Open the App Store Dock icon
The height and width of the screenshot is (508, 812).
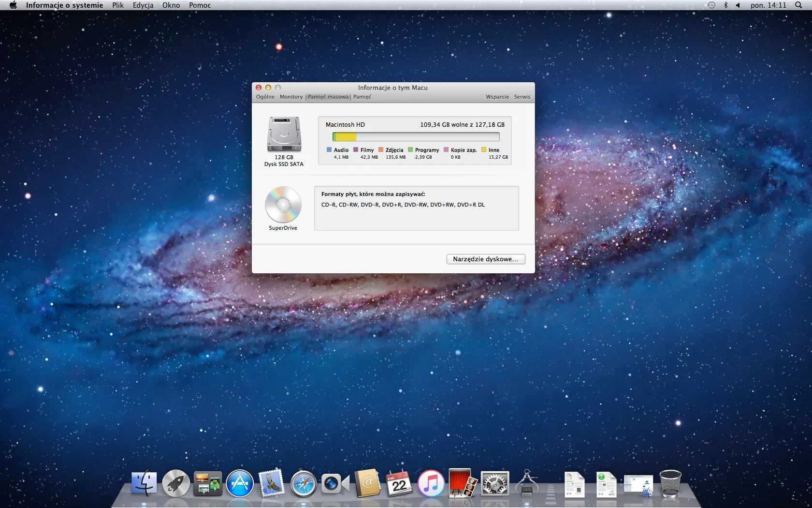(240, 484)
